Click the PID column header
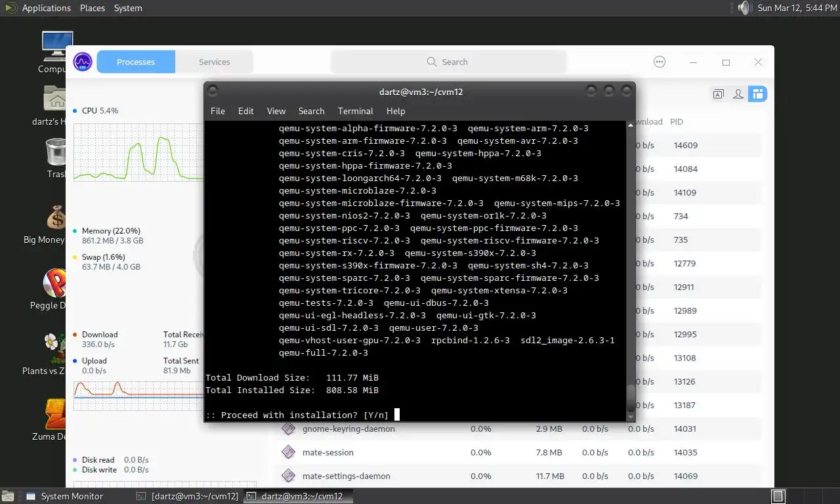Viewport: 840px width, 504px height. 677,121
